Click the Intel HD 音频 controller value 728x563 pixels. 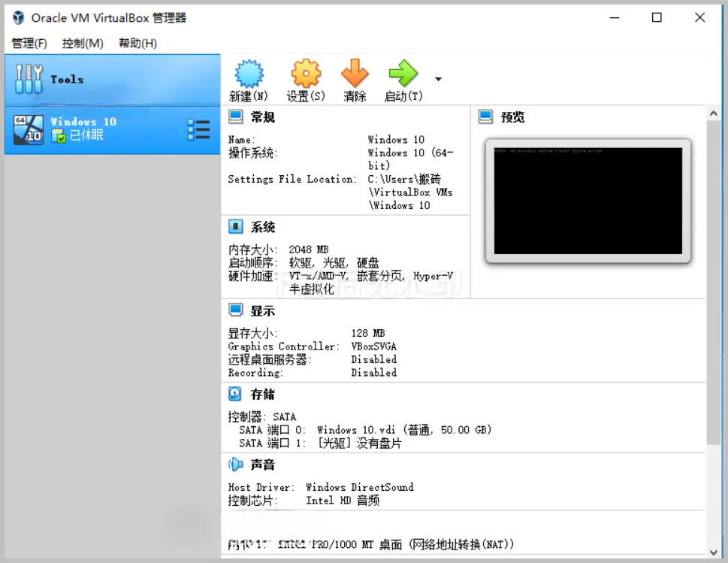point(343,501)
